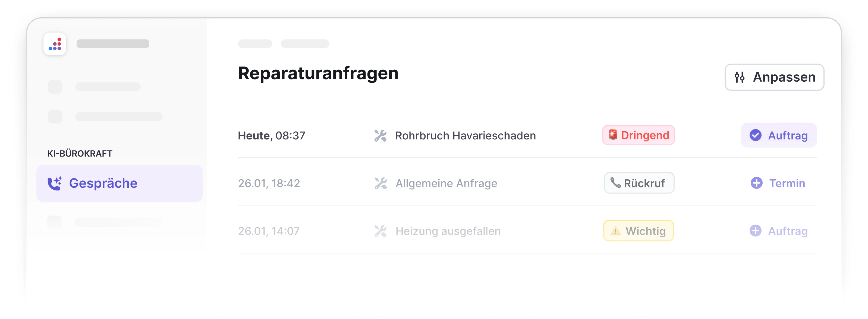Click the plus icon next to Termin
Image resolution: width=868 pixels, height=319 pixels.
point(757,183)
